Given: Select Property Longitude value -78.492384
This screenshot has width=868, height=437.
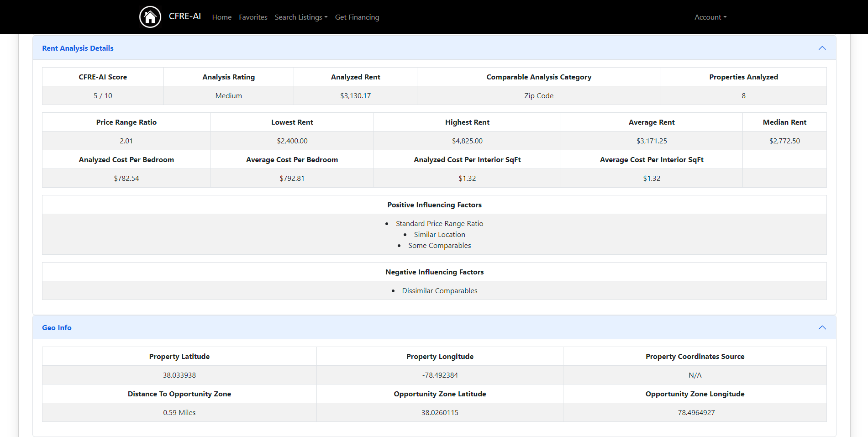Looking at the screenshot, I should pos(440,375).
